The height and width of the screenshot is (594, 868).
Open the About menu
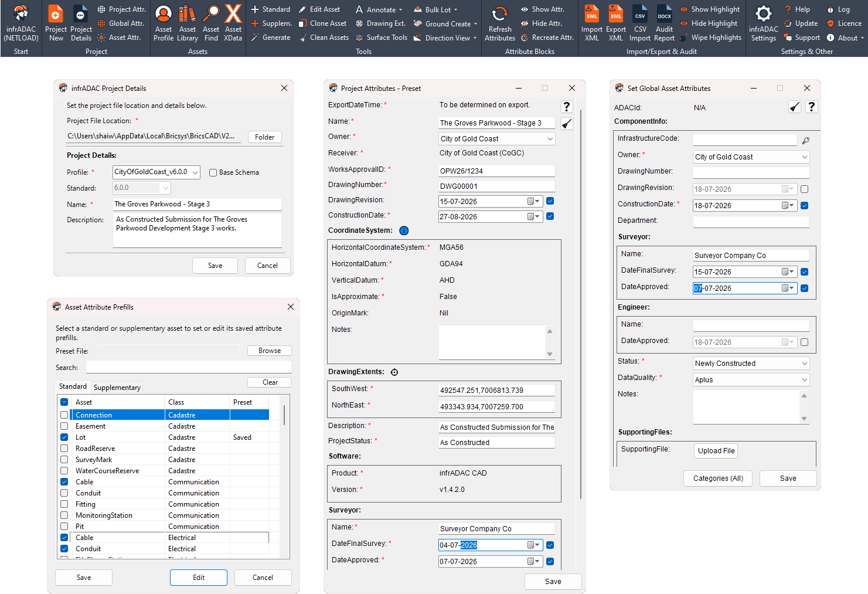(846, 38)
